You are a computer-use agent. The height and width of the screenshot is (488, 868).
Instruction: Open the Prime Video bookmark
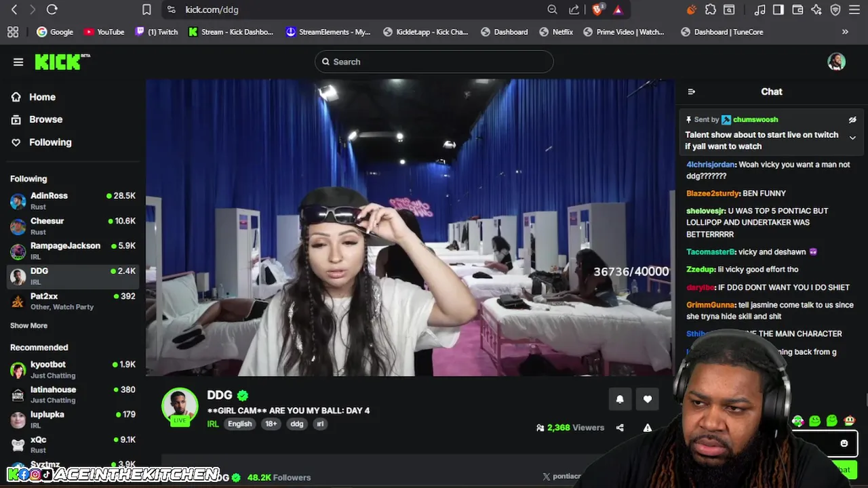624,32
